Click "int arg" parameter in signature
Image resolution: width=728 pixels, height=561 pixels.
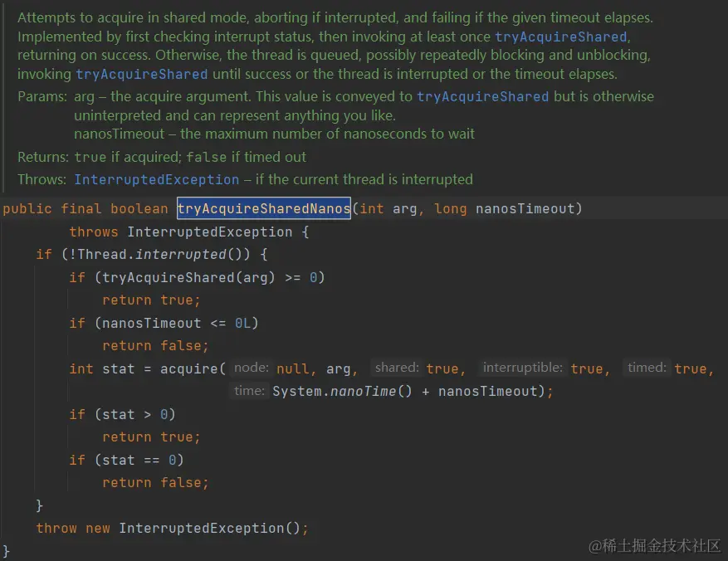point(388,209)
